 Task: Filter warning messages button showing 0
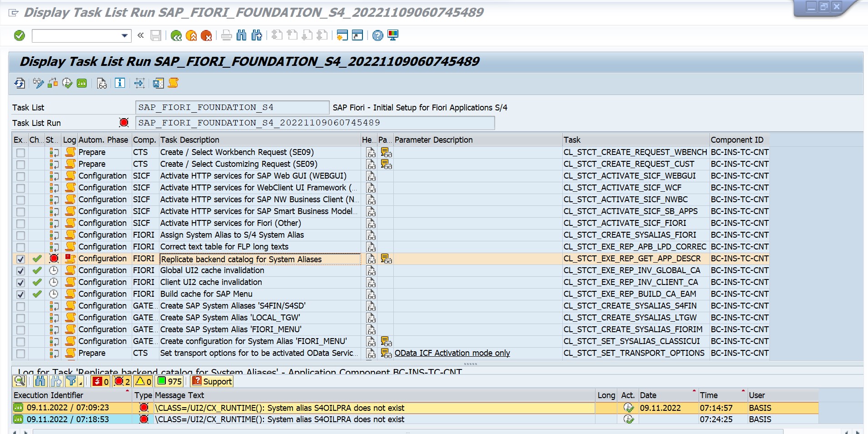(x=143, y=381)
